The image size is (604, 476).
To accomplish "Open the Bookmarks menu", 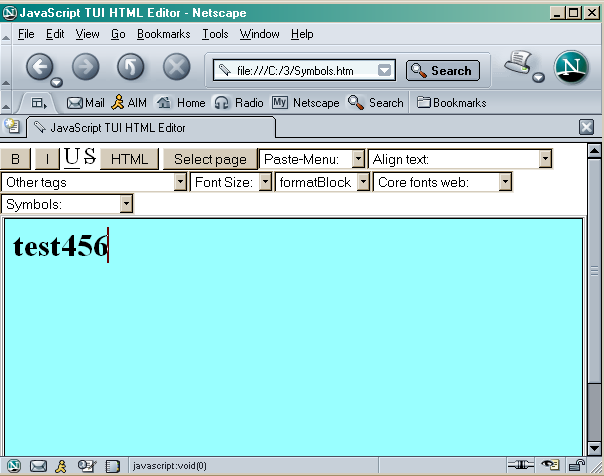I will click(x=164, y=34).
